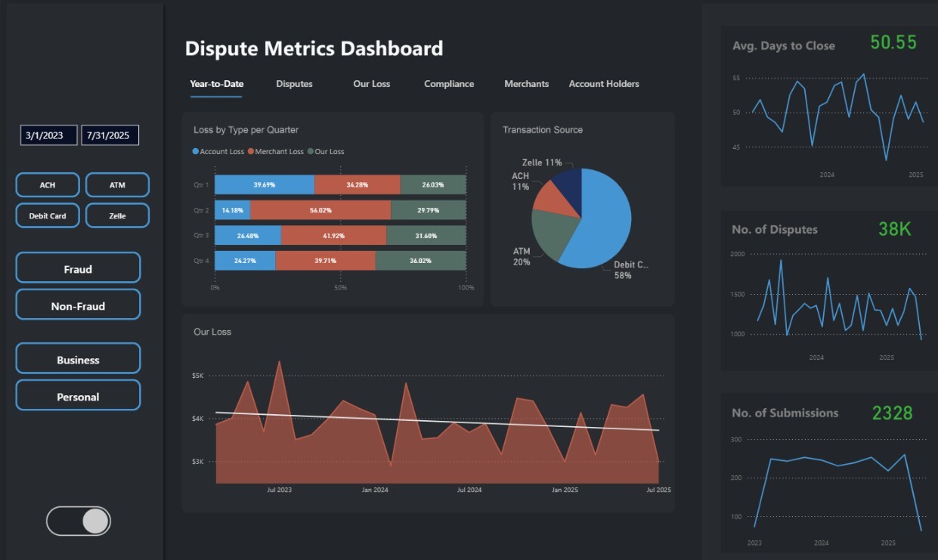
Task: Apply the Personal account filter
Action: click(78, 395)
